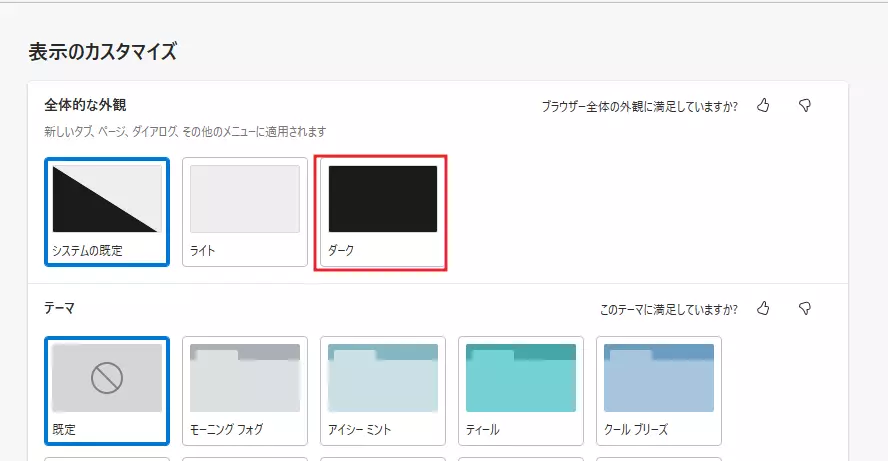Apply the アイシー ミント theme
The image size is (888, 461).
point(382,391)
